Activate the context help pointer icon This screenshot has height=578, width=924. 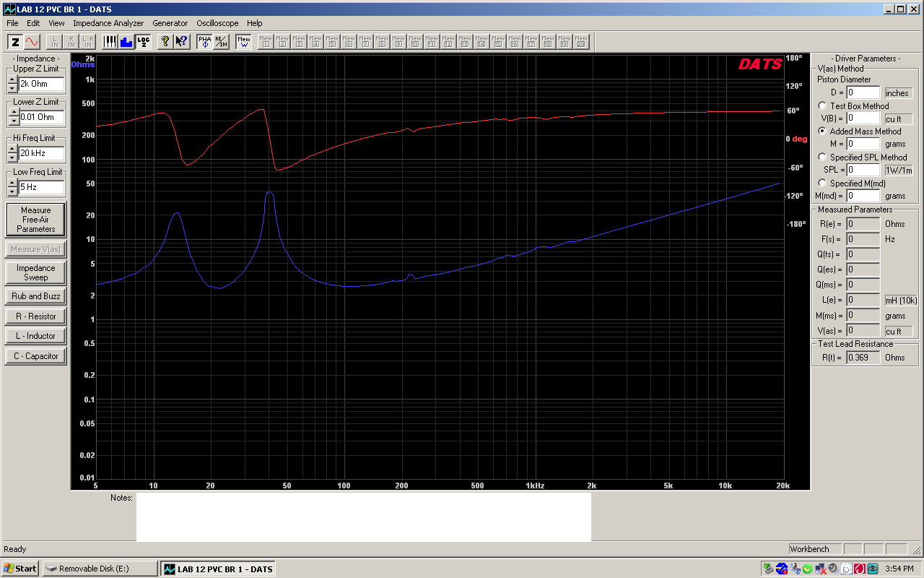(x=182, y=42)
